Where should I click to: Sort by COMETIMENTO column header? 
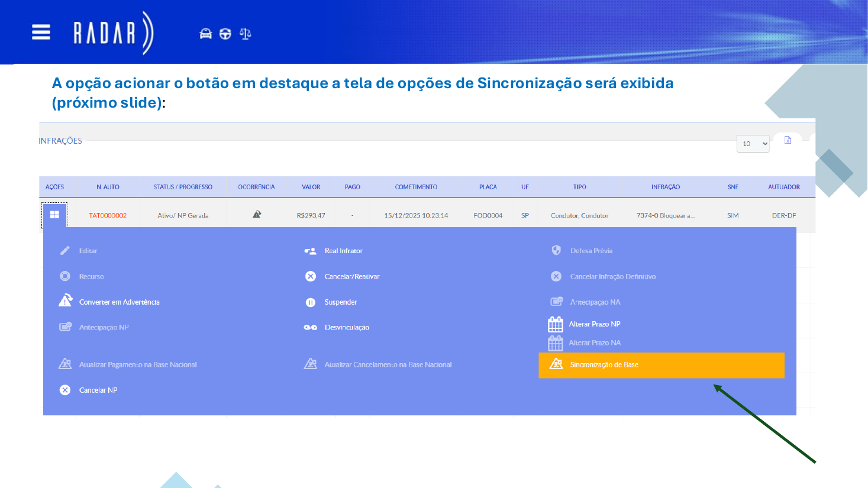416,187
